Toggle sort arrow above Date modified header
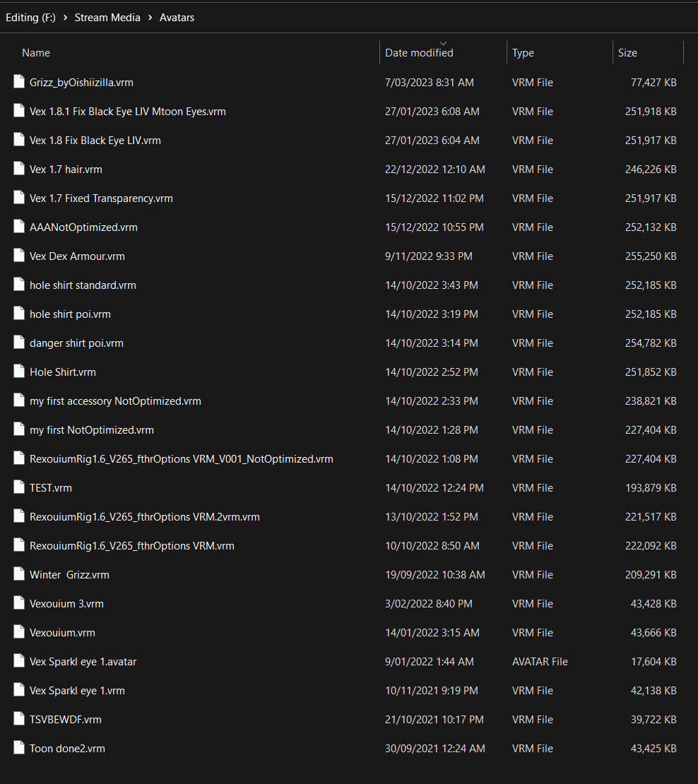The image size is (698, 784). tap(443, 44)
